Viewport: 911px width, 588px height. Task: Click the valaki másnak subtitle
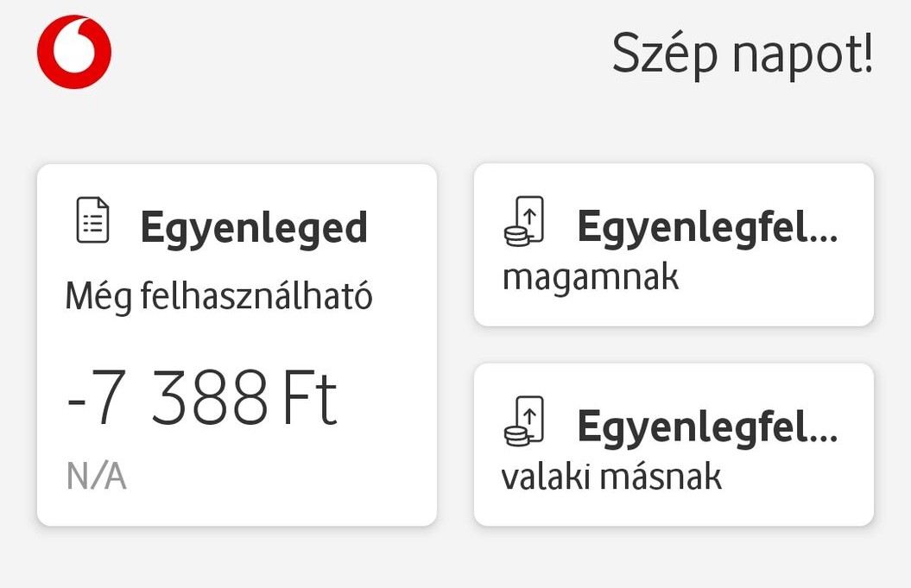[x=611, y=477]
